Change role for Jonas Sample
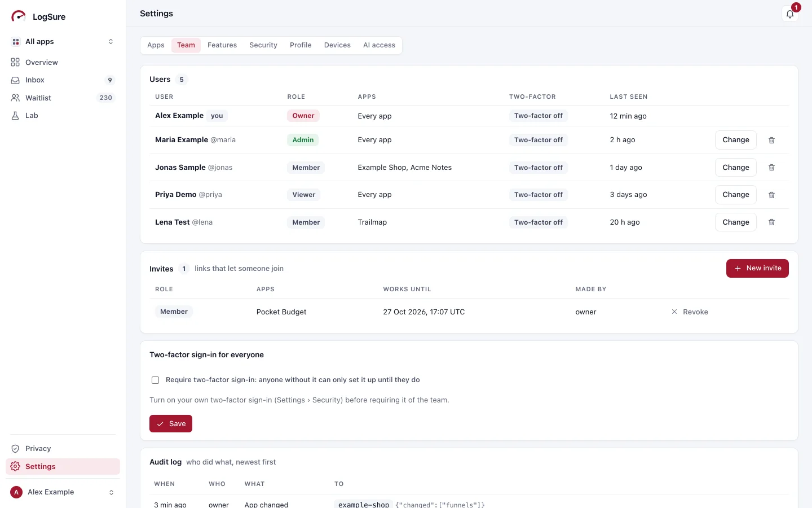Viewport: 812px width, 508px height. pyautogui.click(x=736, y=168)
